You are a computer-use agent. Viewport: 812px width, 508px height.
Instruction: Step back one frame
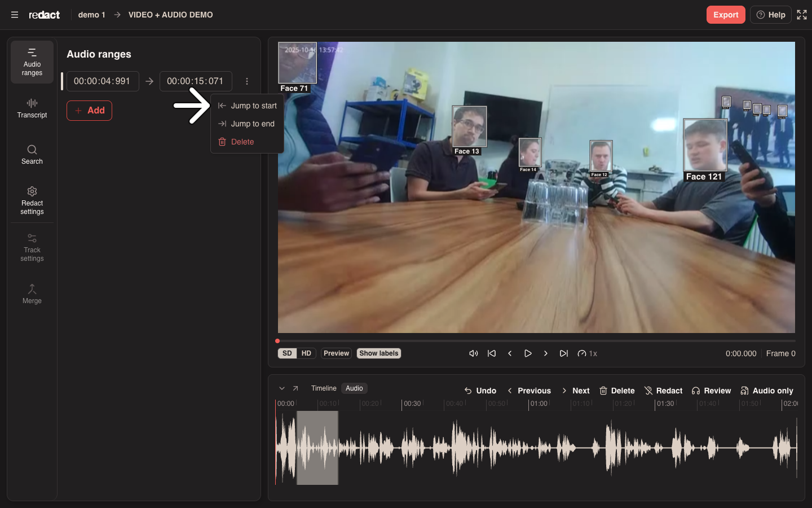pos(510,353)
